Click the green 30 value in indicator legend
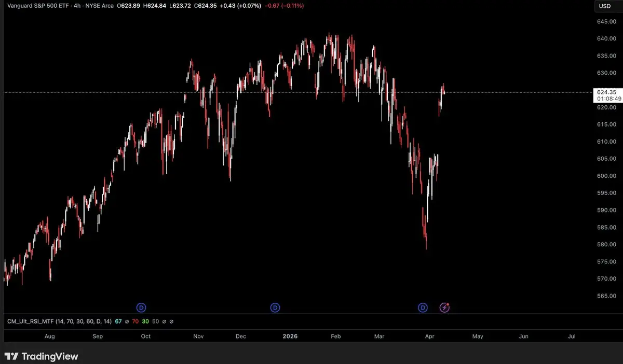Viewport: 623px width, 364px height. (x=145, y=321)
